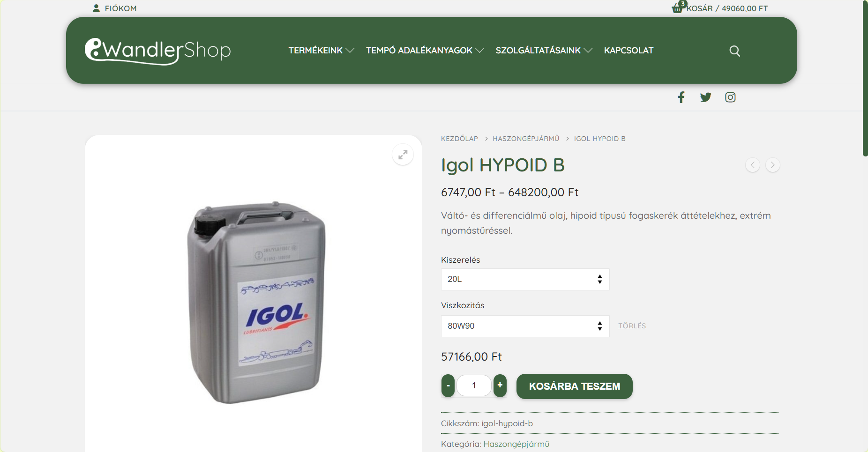Click the price range 6747,00 Ft – 648200,00 Ft
The height and width of the screenshot is (452, 868).
pyautogui.click(x=509, y=193)
